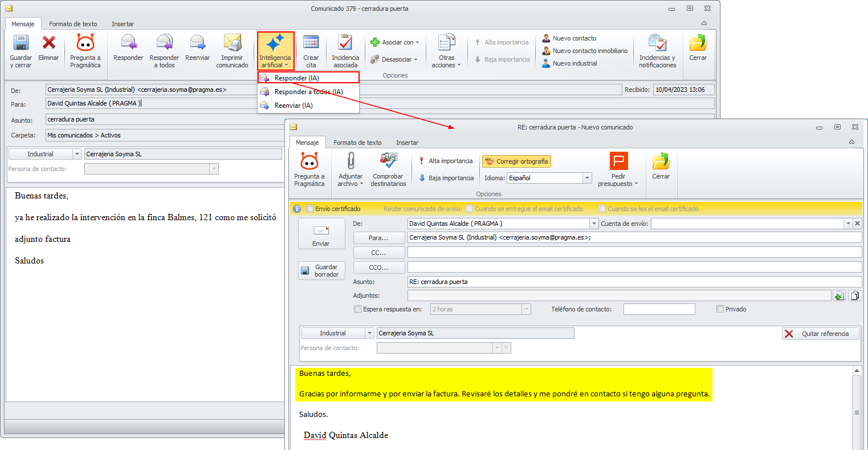Click Nuevo contacto inmobiliario
The image size is (868, 450).
585,51
